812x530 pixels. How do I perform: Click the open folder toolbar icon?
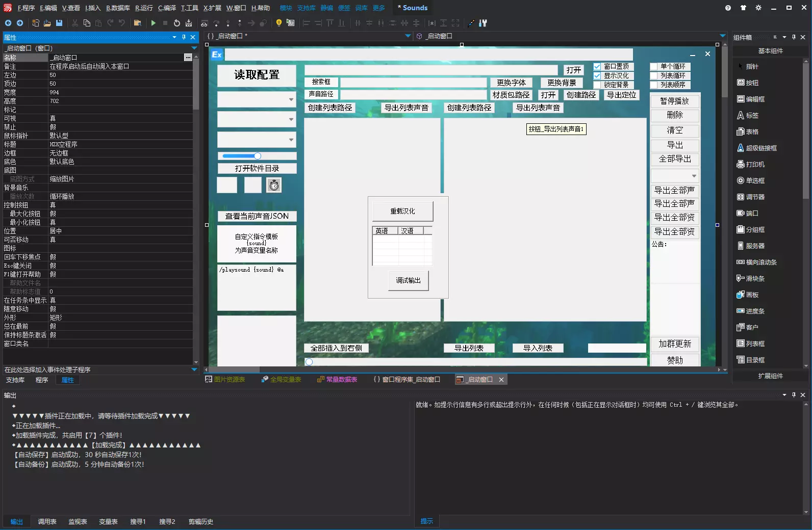pos(47,23)
